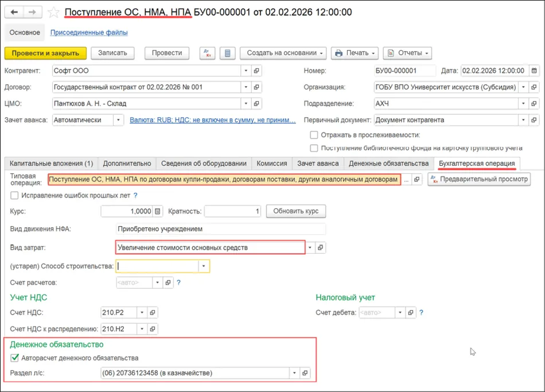This screenshot has height=392, width=545.
Task: Open the document structure list icon
Action: pyautogui.click(x=227, y=53)
